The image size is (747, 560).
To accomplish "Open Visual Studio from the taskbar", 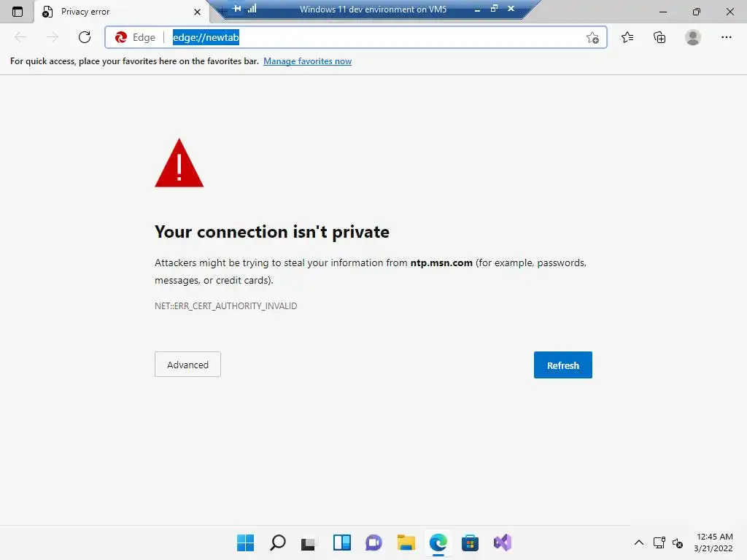I will pos(502,542).
